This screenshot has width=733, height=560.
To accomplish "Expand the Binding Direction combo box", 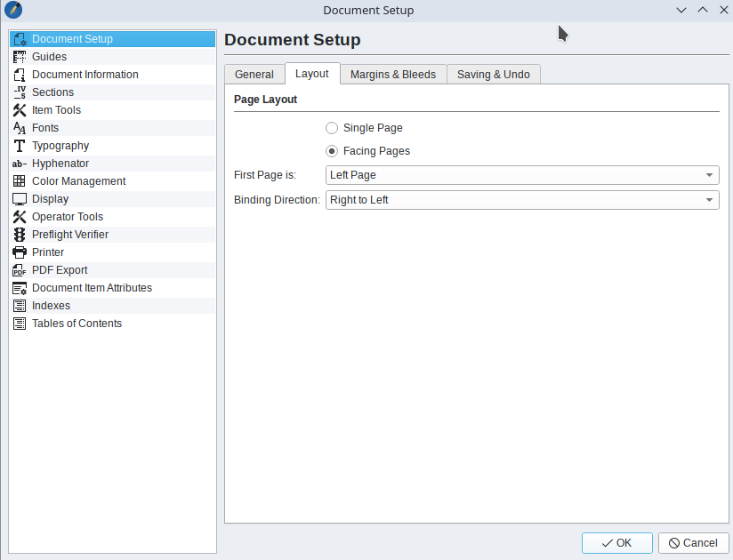I will 522,200.
